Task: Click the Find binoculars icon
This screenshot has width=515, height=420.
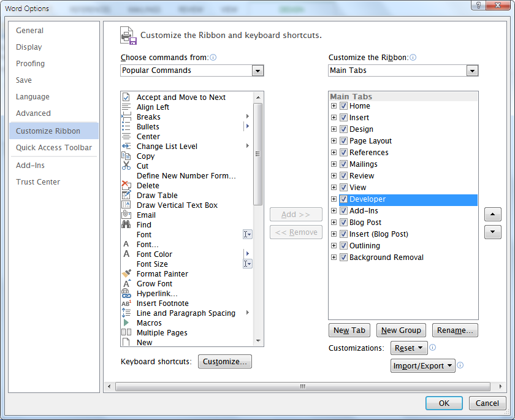Action: pyautogui.click(x=126, y=224)
